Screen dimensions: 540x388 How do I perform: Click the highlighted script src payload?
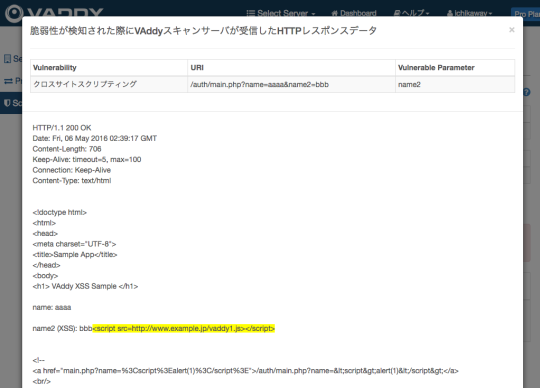(184, 328)
